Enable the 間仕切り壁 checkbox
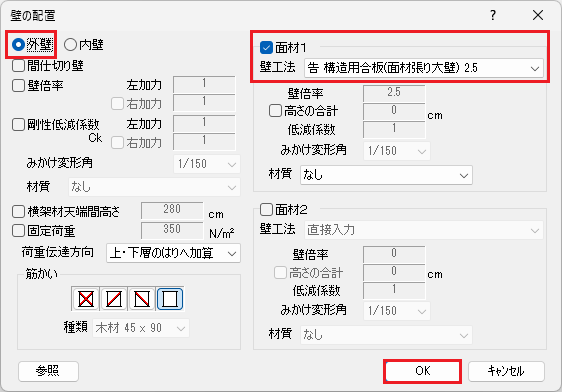 click(18, 66)
